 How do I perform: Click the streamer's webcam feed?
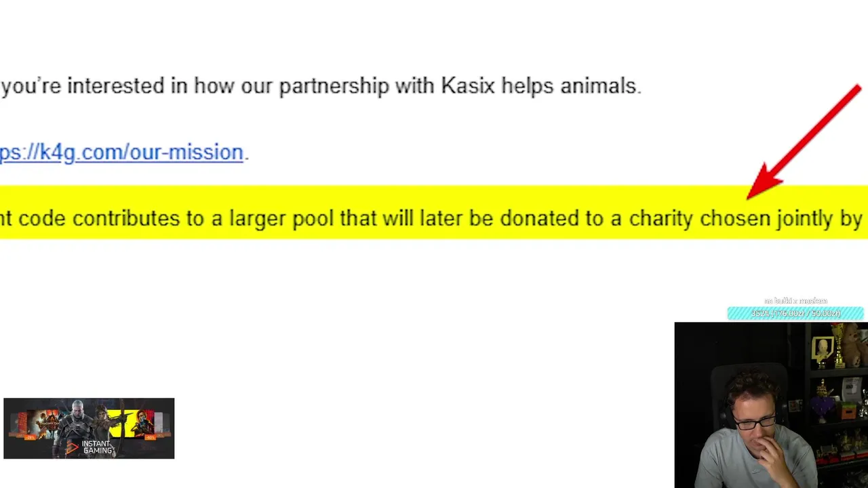pyautogui.click(x=771, y=405)
